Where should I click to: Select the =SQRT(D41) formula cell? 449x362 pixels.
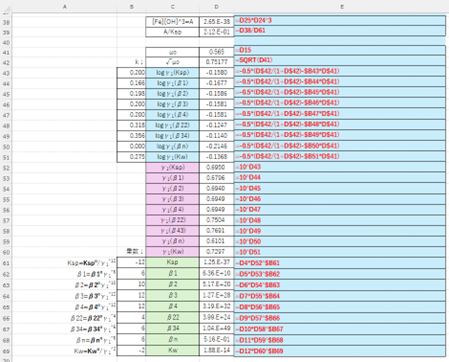340,60
